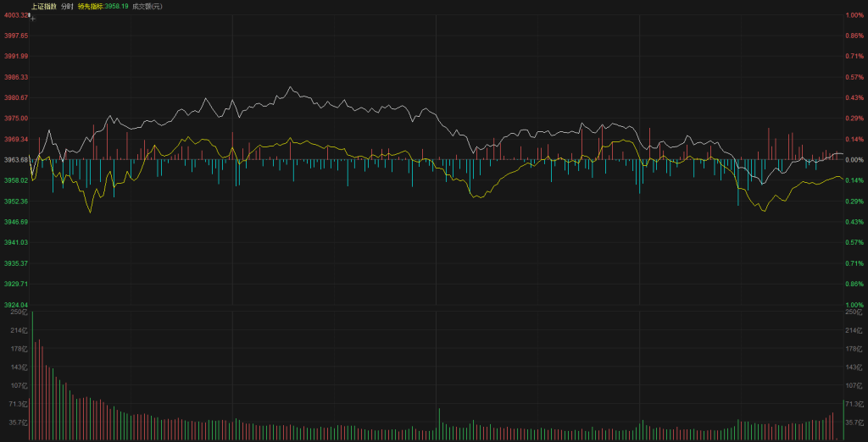Click the 3963.68 baseline price label
Image resolution: width=868 pixels, height=442 pixels.
coord(15,159)
